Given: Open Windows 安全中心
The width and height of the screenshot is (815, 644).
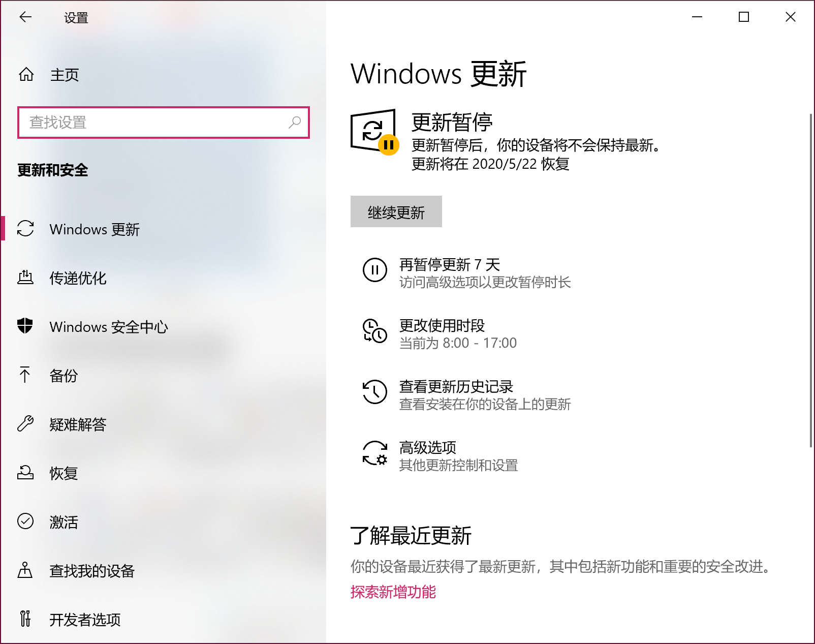Looking at the screenshot, I should click(108, 327).
